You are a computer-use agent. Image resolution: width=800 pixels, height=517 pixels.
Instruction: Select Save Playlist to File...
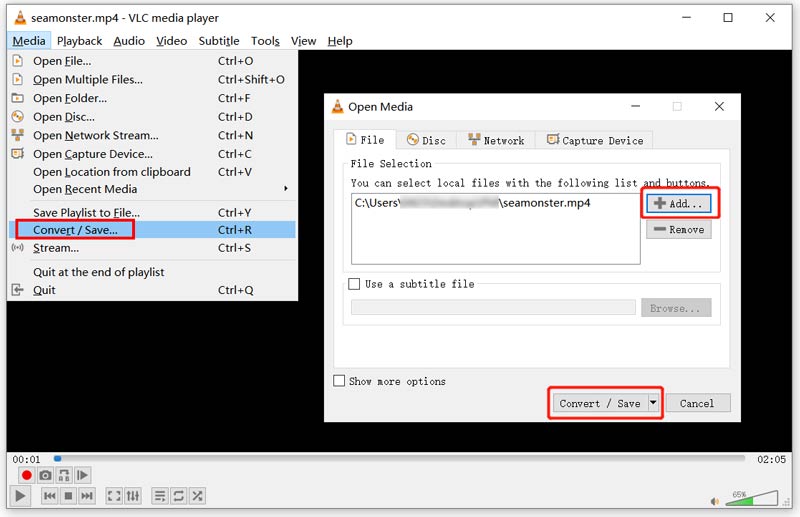tap(153, 212)
